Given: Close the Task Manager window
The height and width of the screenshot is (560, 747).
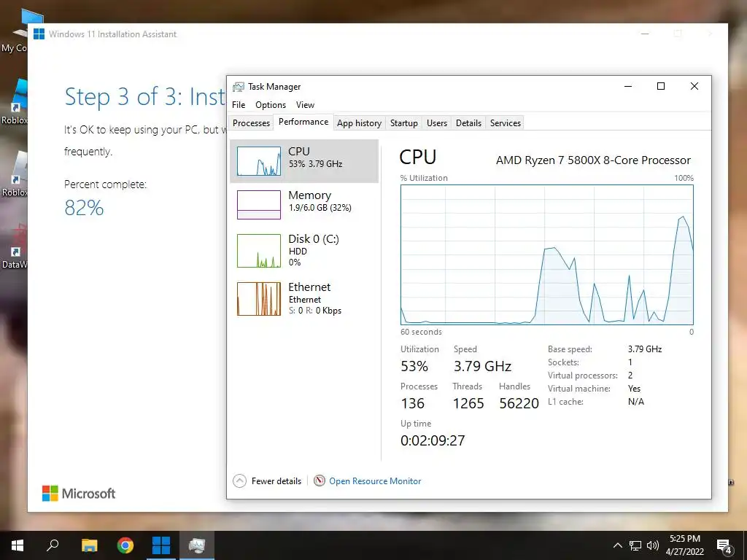Looking at the screenshot, I should pyautogui.click(x=694, y=86).
